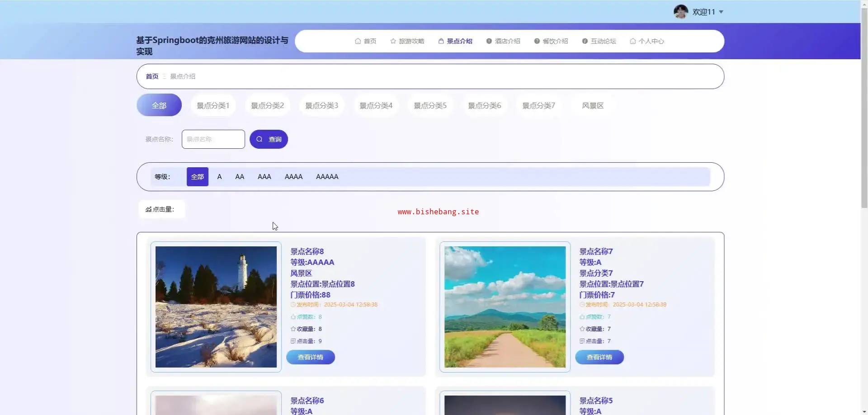The image size is (868, 415).
Task: Click the 餐饮介绍 question icon
Action: [x=537, y=41]
